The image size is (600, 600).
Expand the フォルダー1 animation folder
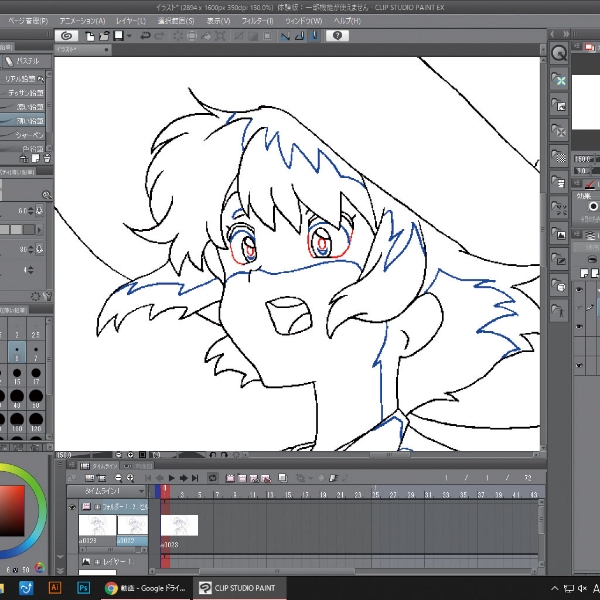click(x=97, y=507)
